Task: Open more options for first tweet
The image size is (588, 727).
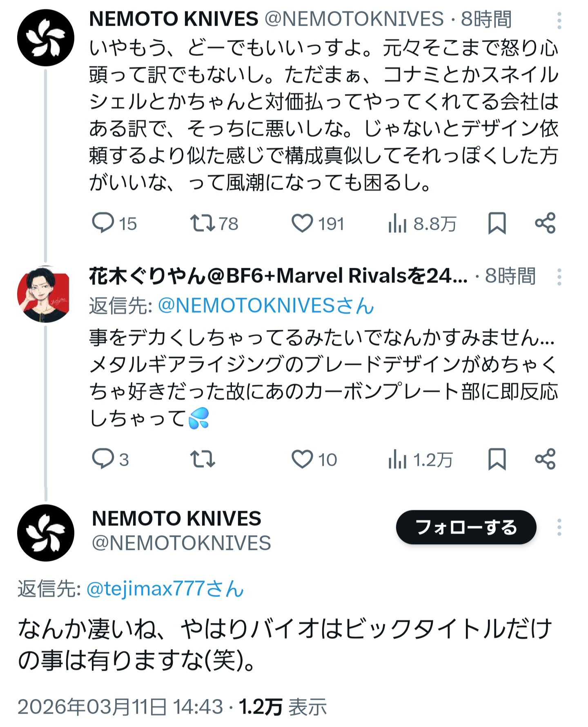Action: 559,20
